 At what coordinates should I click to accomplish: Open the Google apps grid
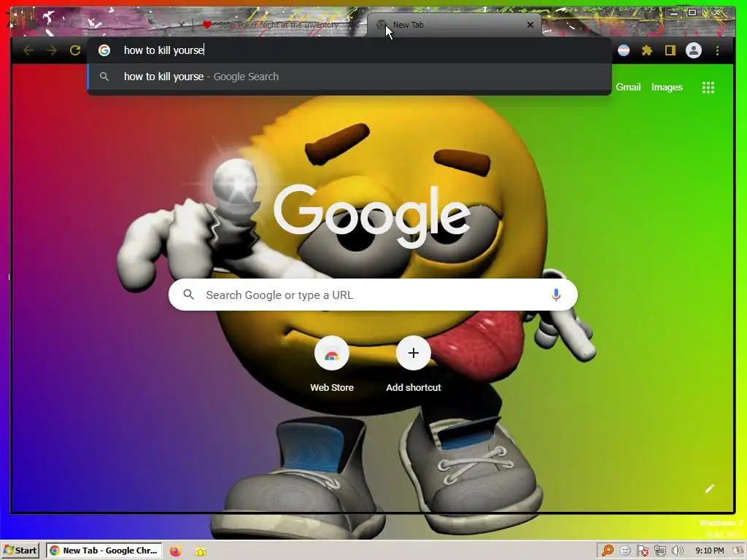[x=708, y=87]
